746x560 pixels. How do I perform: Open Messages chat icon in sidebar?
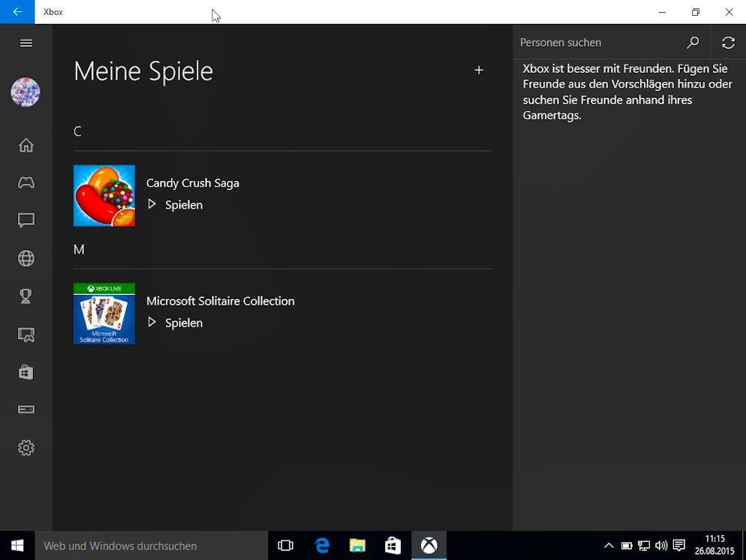point(26,220)
